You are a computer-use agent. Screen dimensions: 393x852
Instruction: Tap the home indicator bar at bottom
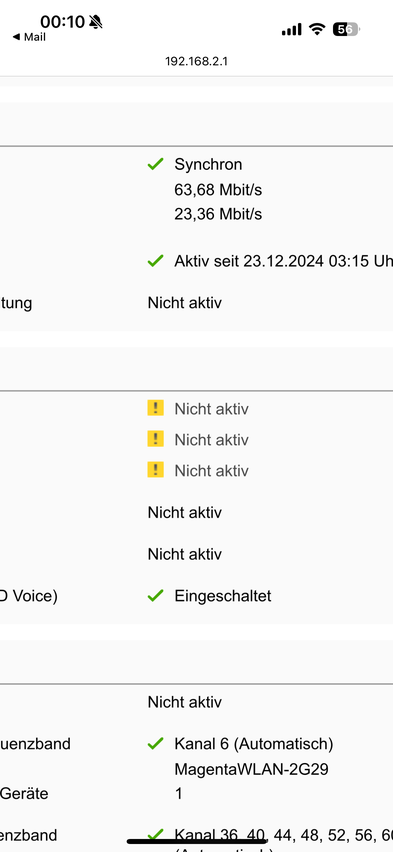pos(197,842)
